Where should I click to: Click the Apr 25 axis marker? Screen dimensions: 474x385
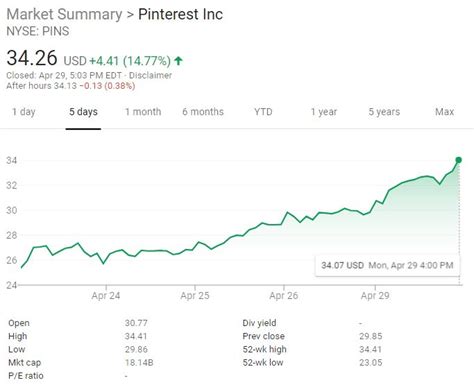[x=195, y=295]
